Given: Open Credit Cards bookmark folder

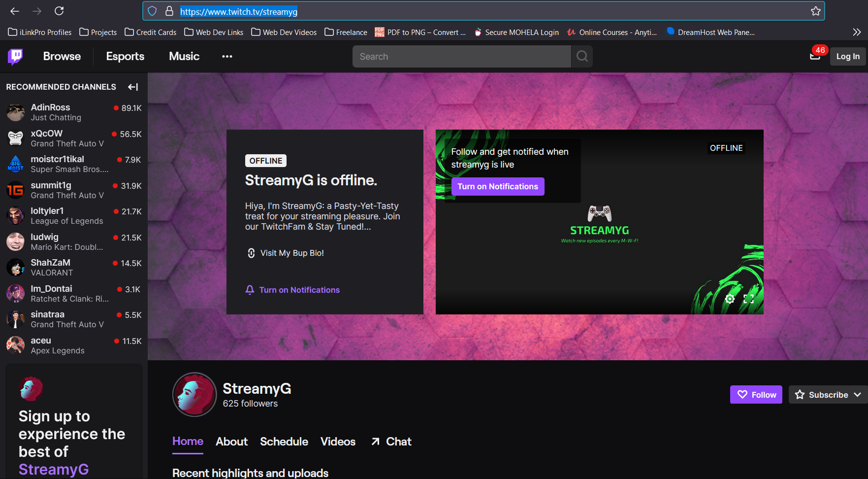Looking at the screenshot, I should tap(150, 32).
